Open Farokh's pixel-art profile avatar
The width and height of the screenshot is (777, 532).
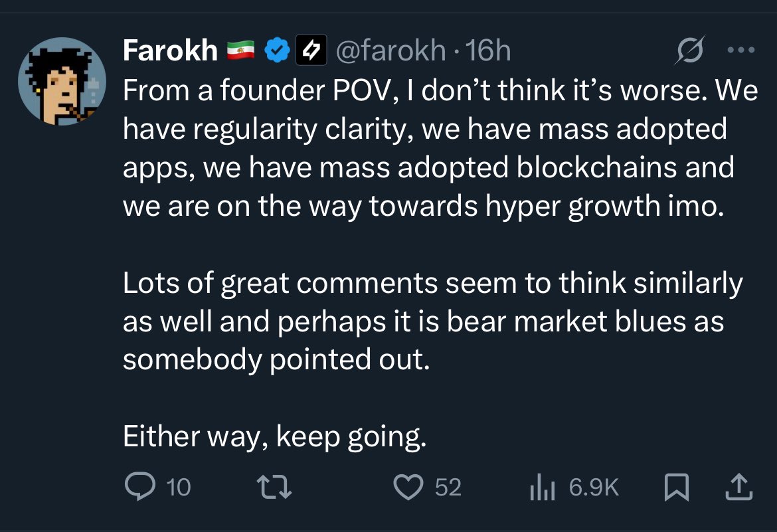(61, 82)
